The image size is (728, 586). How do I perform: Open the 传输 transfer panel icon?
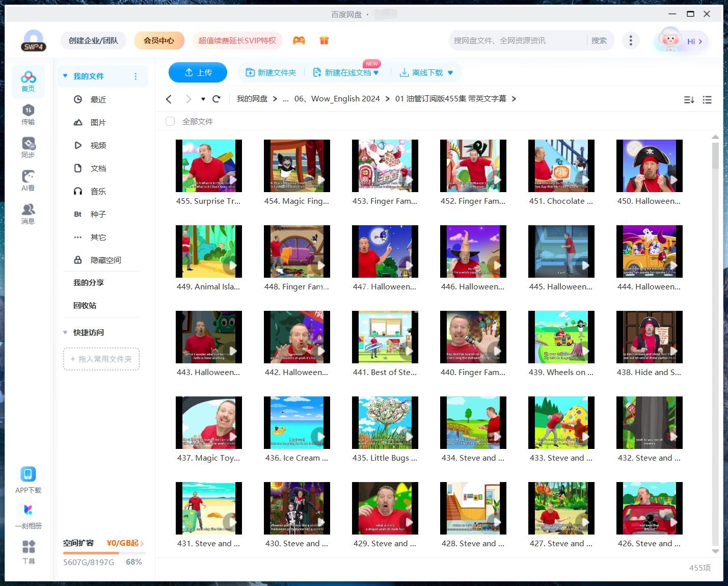[x=28, y=114]
